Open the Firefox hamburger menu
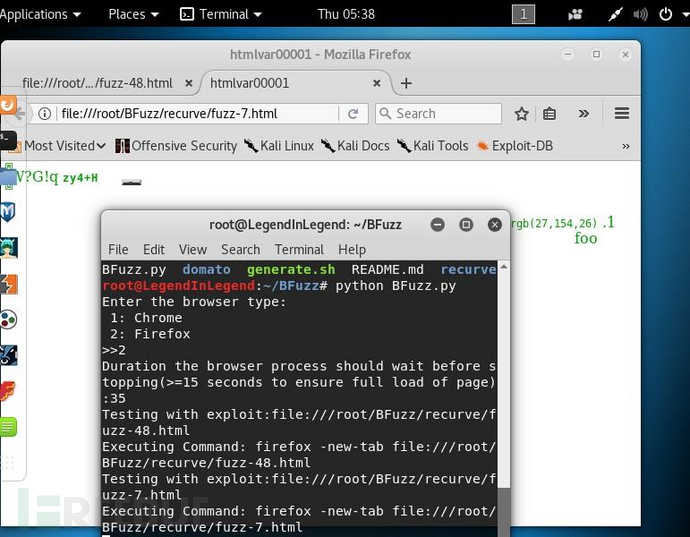 [x=621, y=114]
